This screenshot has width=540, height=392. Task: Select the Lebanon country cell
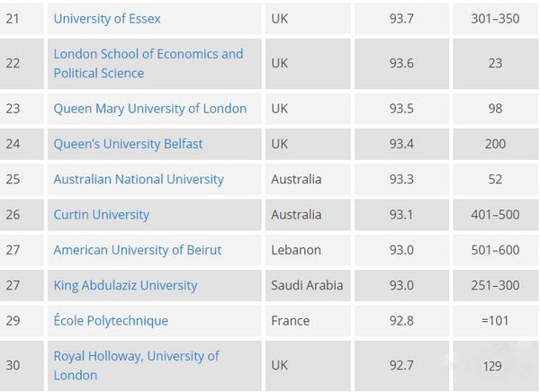[x=308, y=250]
